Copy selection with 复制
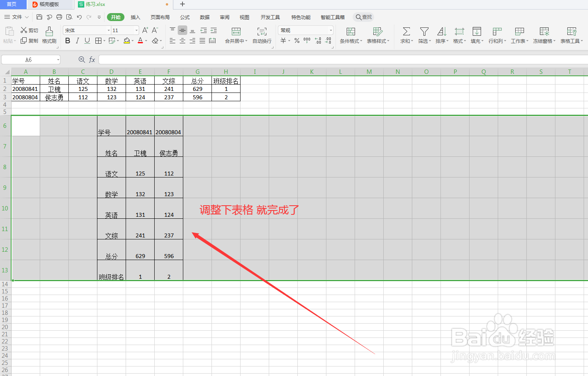 (29, 40)
